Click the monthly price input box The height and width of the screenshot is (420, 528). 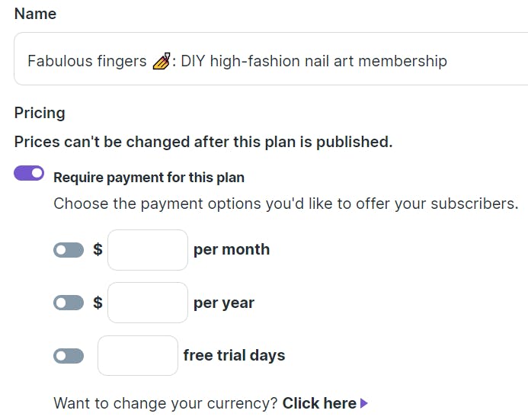pos(148,250)
